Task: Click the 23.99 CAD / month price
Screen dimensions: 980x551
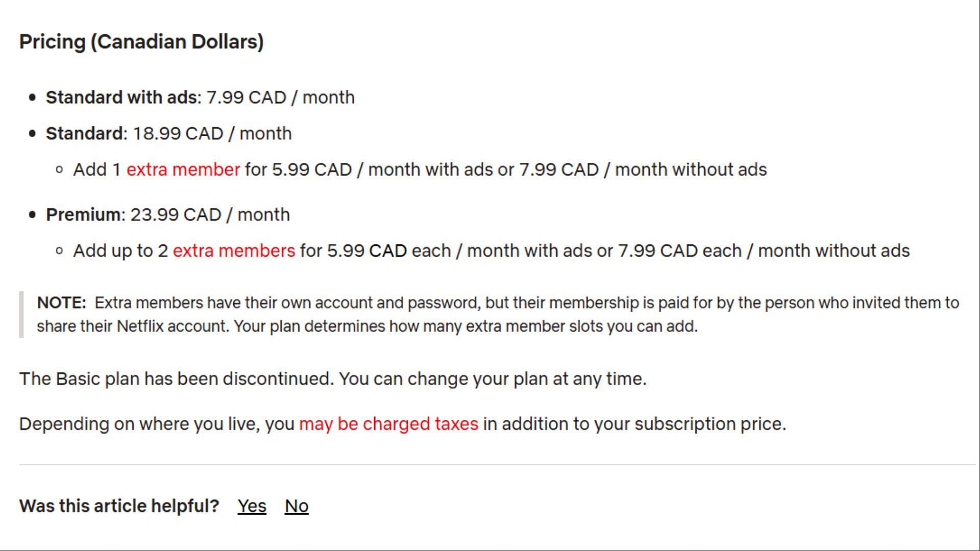Action: click(210, 215)
